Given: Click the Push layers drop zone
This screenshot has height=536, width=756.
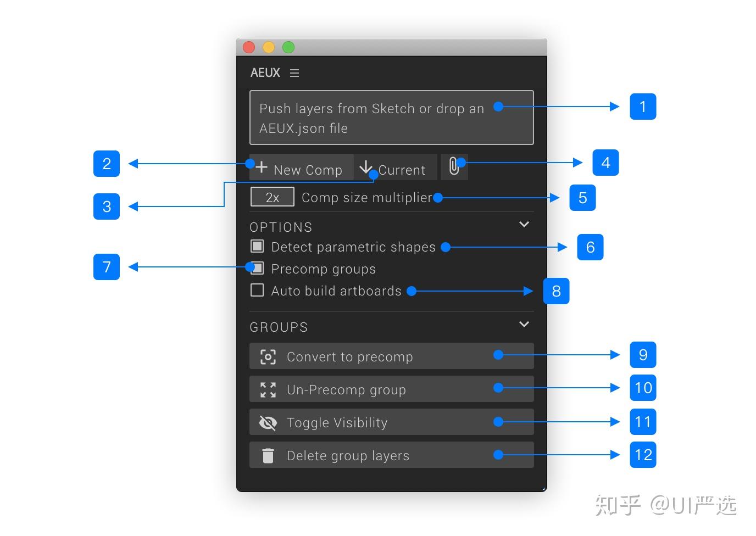Looking at the screenshot, I should point(391,118).
